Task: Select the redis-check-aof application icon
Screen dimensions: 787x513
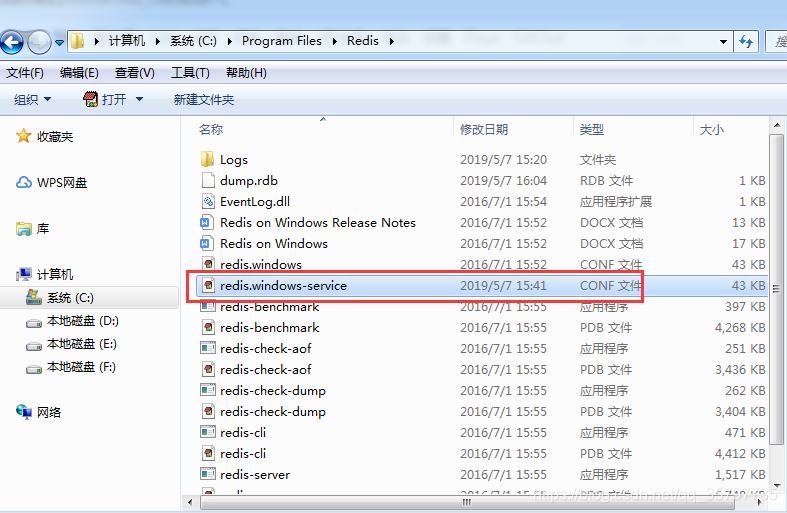Action: coord(208,348)
